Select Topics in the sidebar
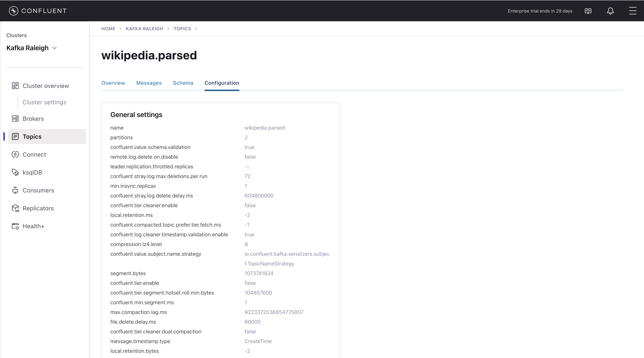644x358 pixels. click(x=32, y=137)
